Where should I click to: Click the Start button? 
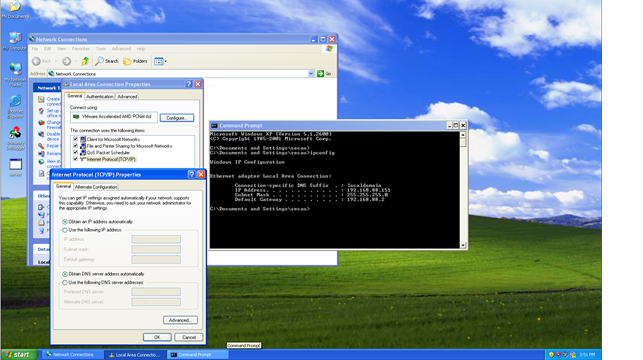click(19, 355)
